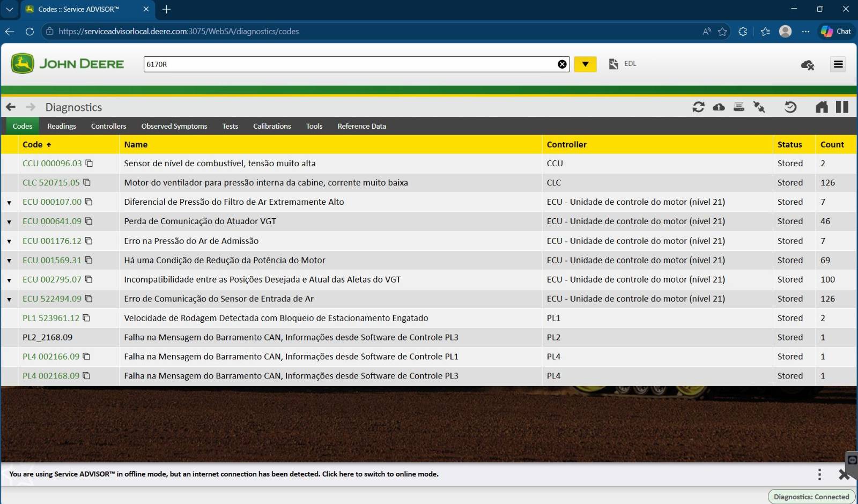
Task: Click the browser address bar URL
Action: pos(179,31)
